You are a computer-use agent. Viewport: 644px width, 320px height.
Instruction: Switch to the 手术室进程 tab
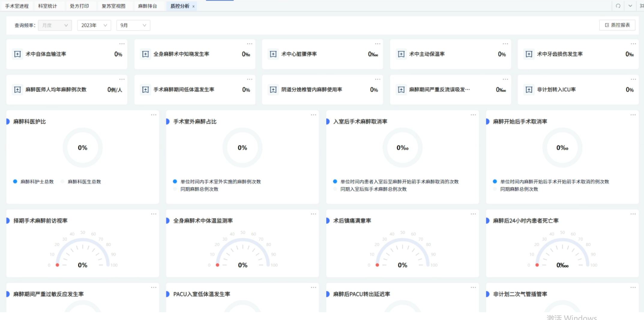17,6
